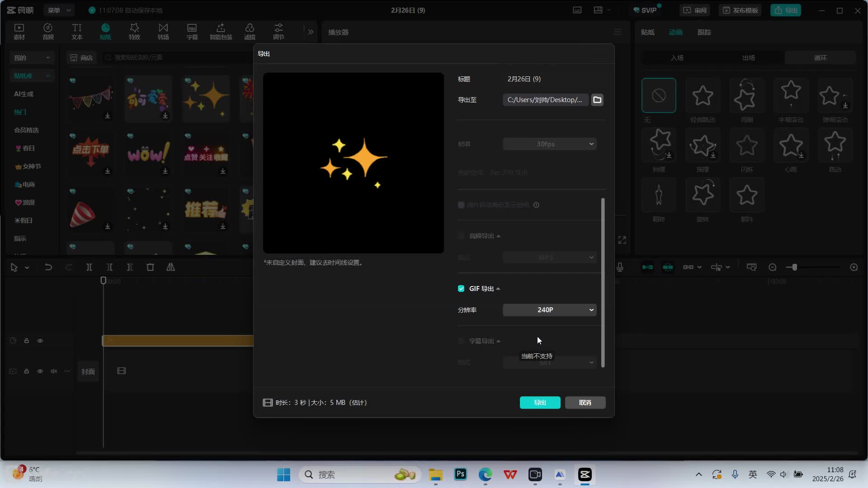The width and height of the screenshot is (868, 488).
Task: Toggle the cloud backup checkbox
Action: tap(461, 205)
